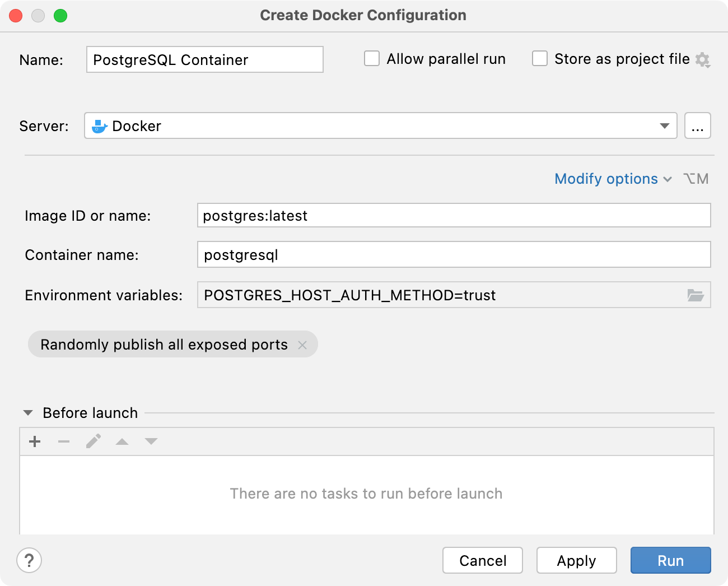
Task: Move task down with the down arrow icon
Action: (x=151, y=441)
